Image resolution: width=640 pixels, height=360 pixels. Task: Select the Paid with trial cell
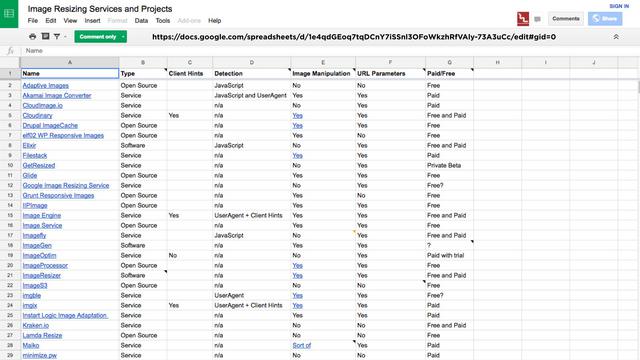click(449, 256)
